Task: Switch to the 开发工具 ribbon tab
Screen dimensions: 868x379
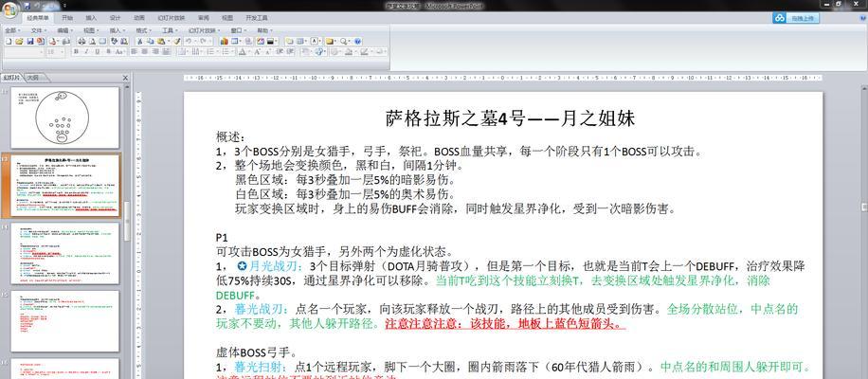Action: pos(257,18)
